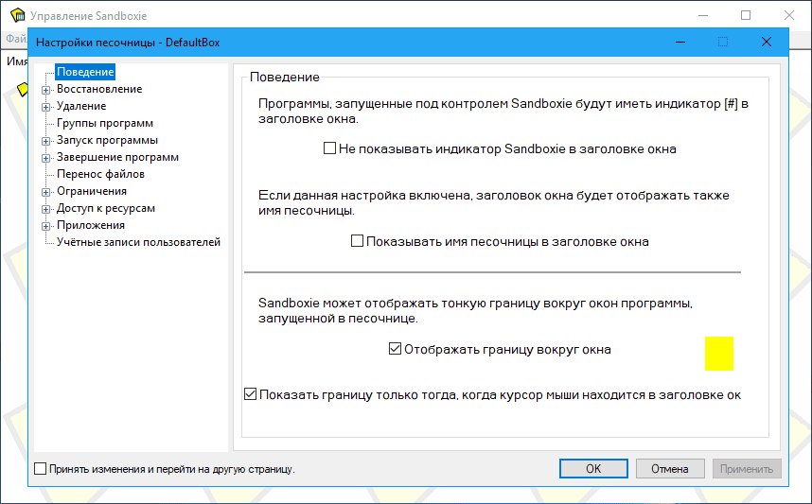Select Ограничения label in tree
Image resolution: width=812 pixels, height=504 pixels.
point(92,191)
